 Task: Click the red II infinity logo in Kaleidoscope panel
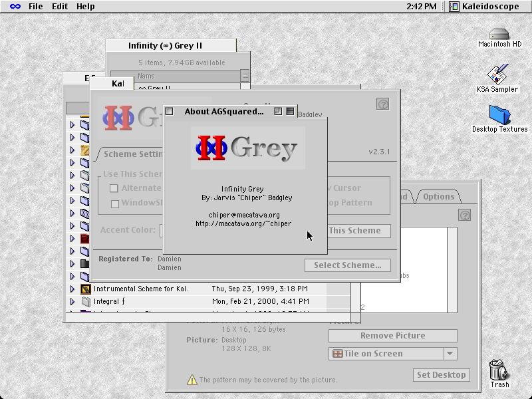coord(118,118)
